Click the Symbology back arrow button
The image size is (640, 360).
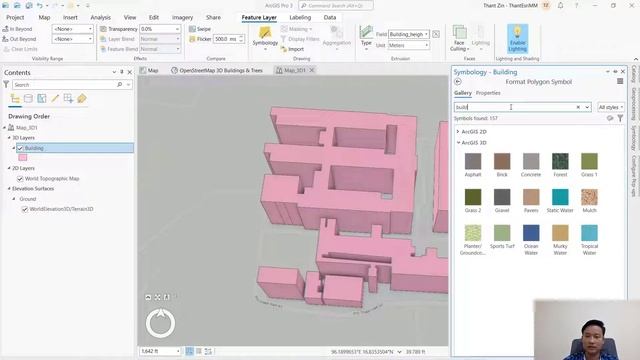pos(458,82)
